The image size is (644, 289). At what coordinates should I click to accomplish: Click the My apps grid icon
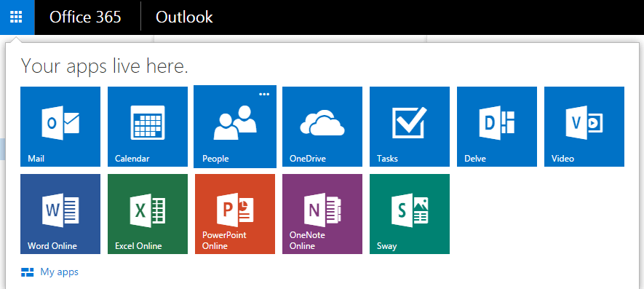tap(27, 272)
